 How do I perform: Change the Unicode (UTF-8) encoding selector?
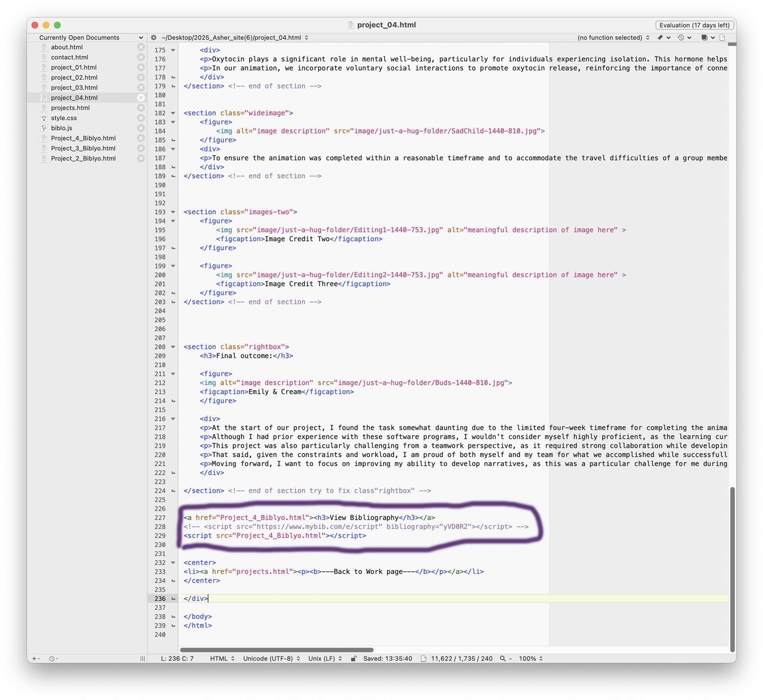coord(272,659)
